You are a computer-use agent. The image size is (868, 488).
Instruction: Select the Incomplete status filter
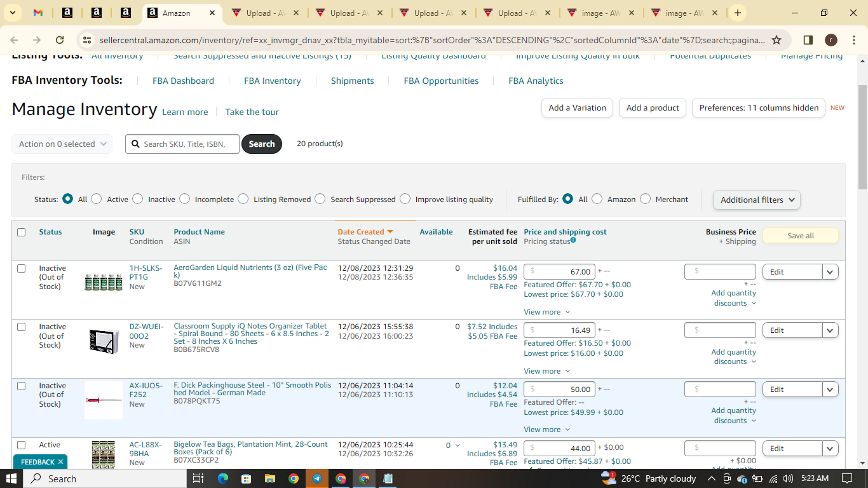185,199
